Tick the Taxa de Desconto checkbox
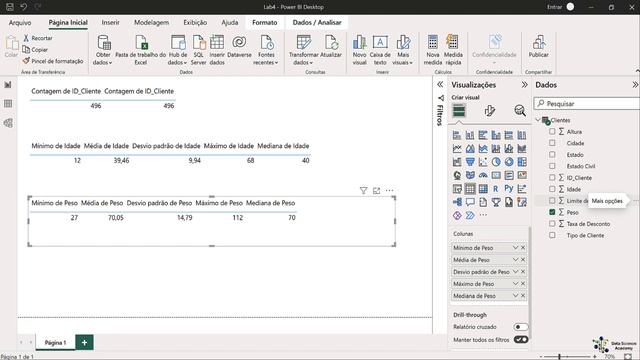640x360 pixels. click(x=552, y=224)
